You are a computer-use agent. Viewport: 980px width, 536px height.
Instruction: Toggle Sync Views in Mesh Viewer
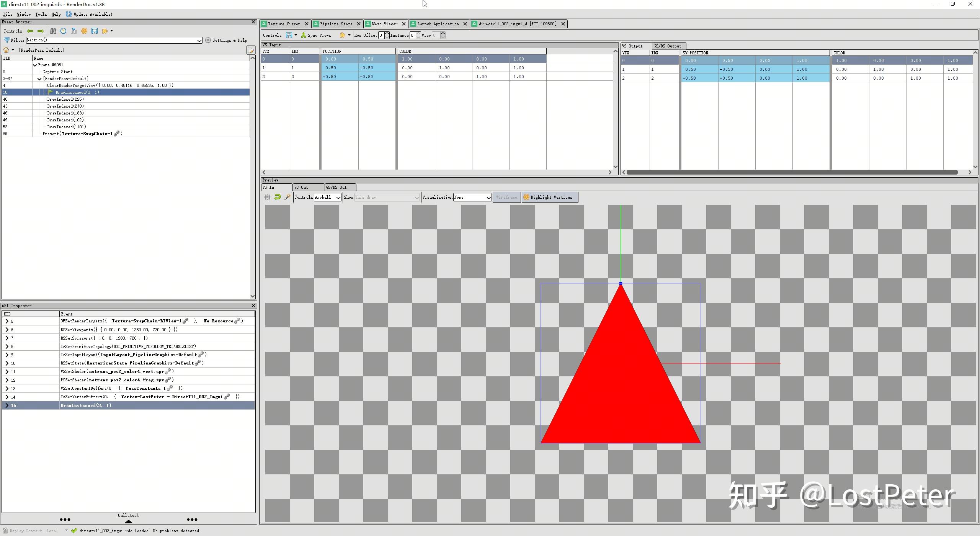(x=316, y=35)
